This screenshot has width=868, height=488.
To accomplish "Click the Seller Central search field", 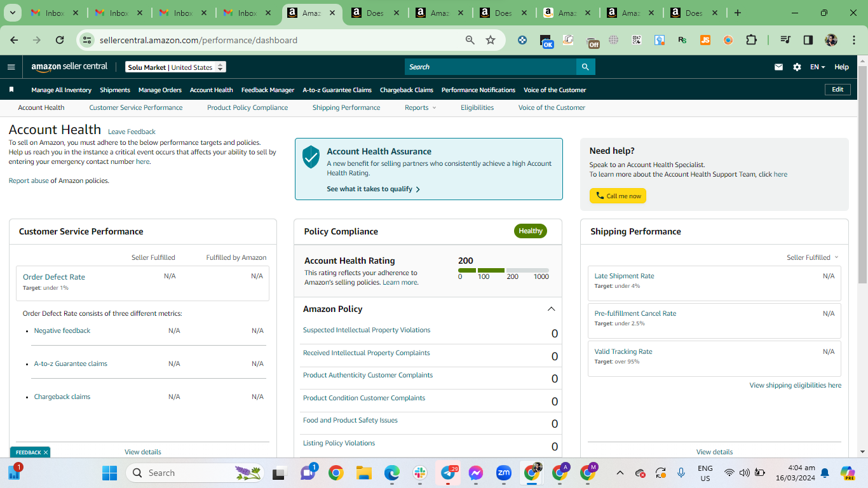I will [491, 67].
